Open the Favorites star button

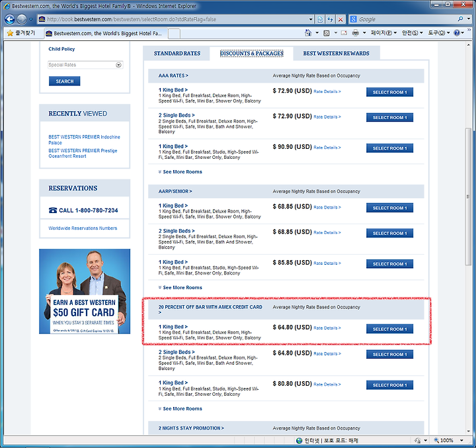pyautogui.click(x=21, y=33)
